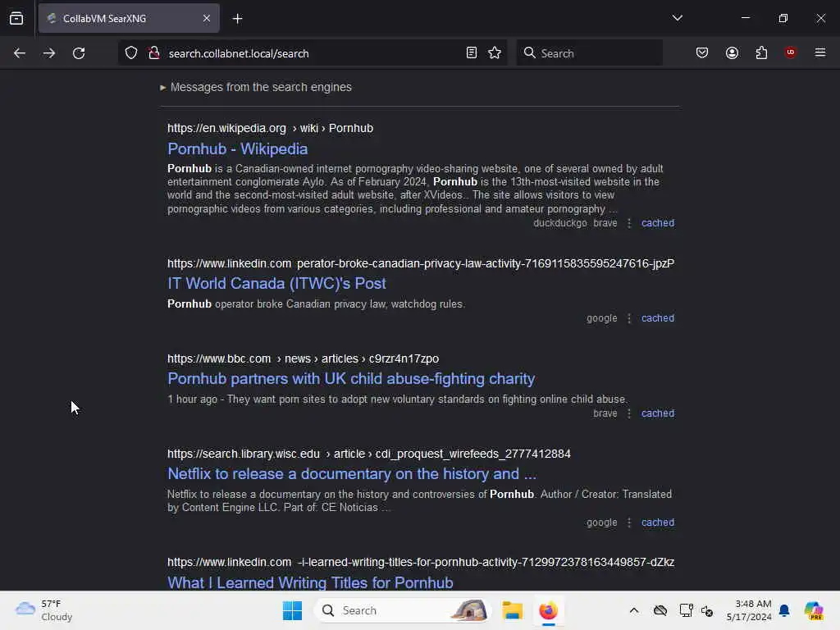Open the bbc.com news articles URL

point(303,358)
